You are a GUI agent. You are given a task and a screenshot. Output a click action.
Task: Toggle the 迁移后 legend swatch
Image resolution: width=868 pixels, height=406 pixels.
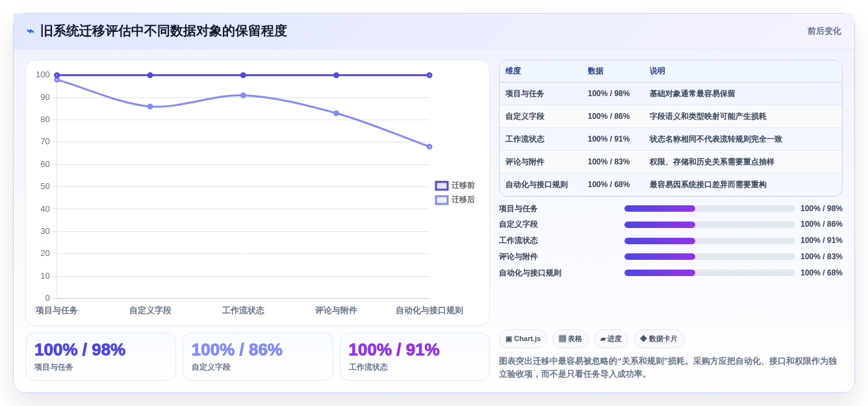(x=442, y=200)
